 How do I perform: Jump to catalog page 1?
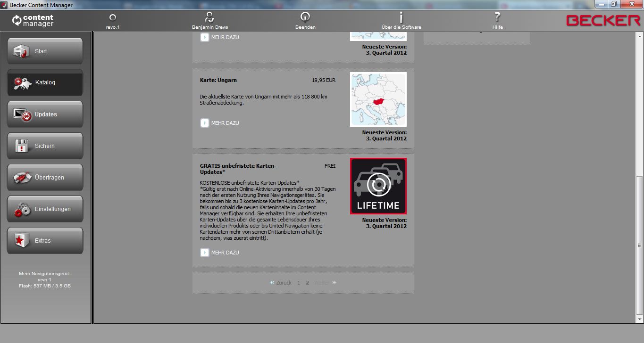(299, 283)
